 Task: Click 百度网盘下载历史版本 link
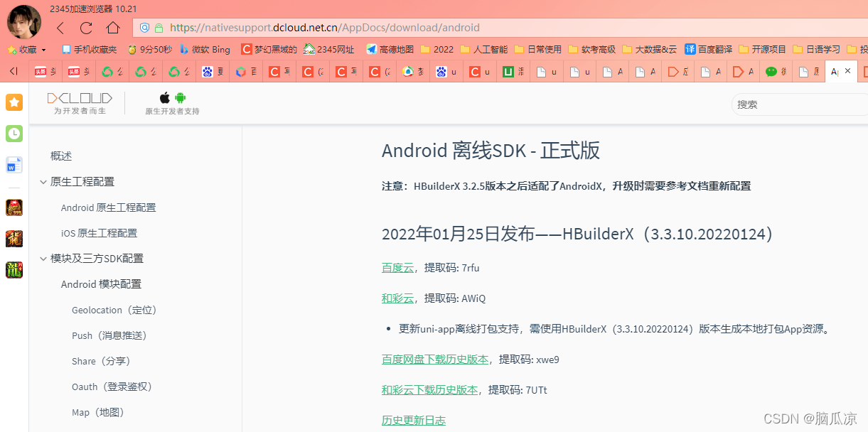(435, 360)
